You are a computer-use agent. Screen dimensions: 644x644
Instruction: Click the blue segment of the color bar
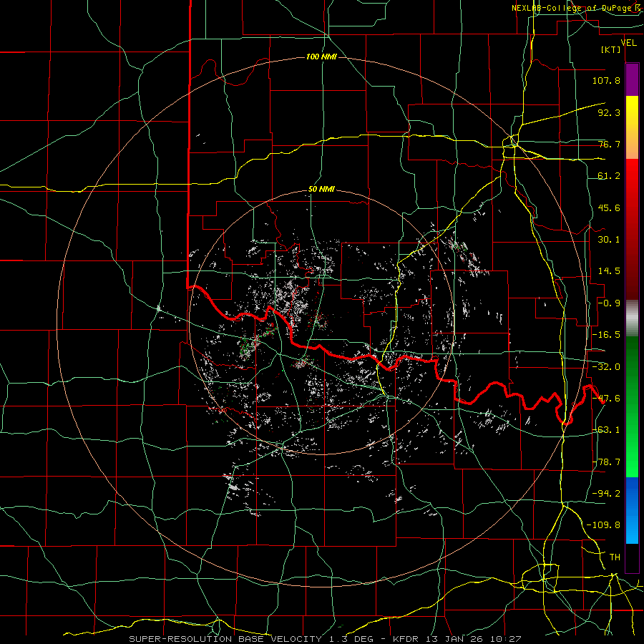pyautogui.click(x=632, y=510)
